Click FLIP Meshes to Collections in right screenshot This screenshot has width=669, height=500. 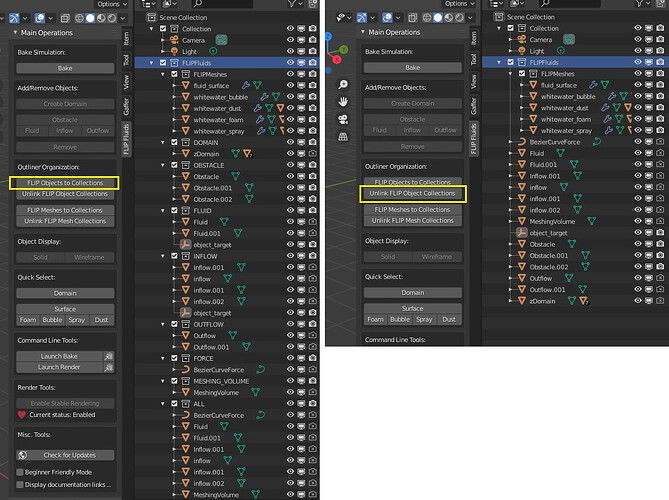click(x=413, y=209)
